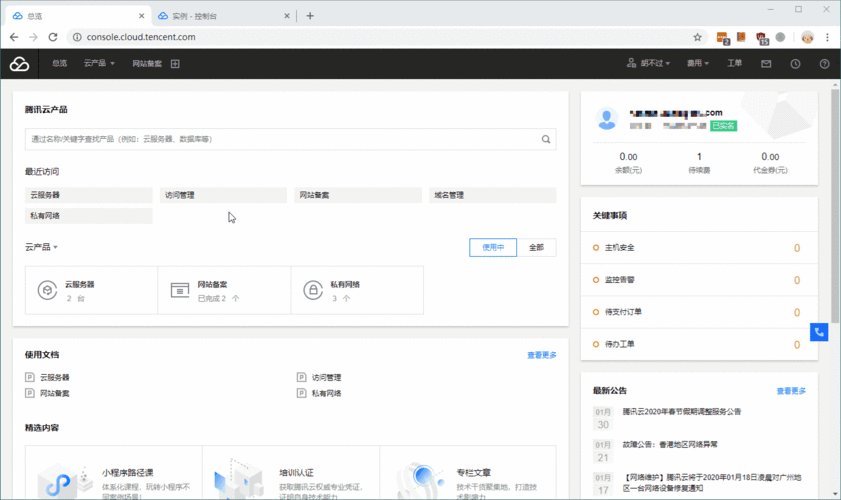The height and width of the screenshot is (500, 841).
Task: Open the 腾讯云2020年春节假期 announcement
Action: [681, 412]
